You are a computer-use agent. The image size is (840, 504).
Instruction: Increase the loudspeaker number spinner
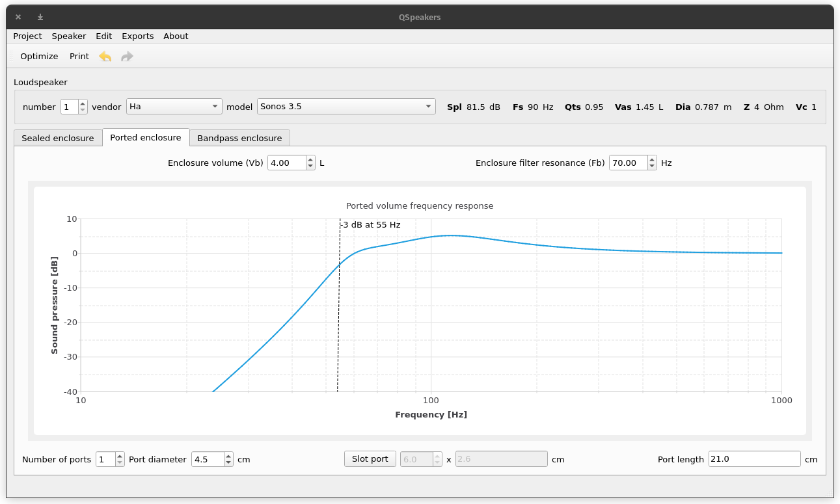(x=83, y=103)
